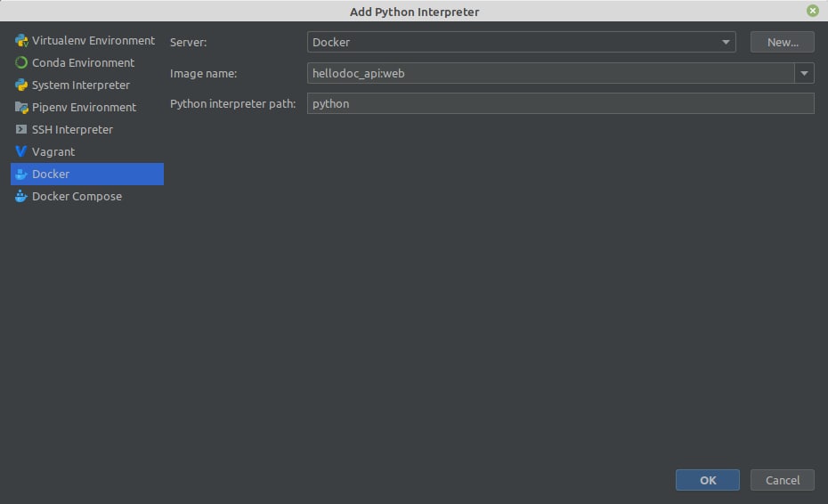
Task: Click the Server: label
Action: 189,42
